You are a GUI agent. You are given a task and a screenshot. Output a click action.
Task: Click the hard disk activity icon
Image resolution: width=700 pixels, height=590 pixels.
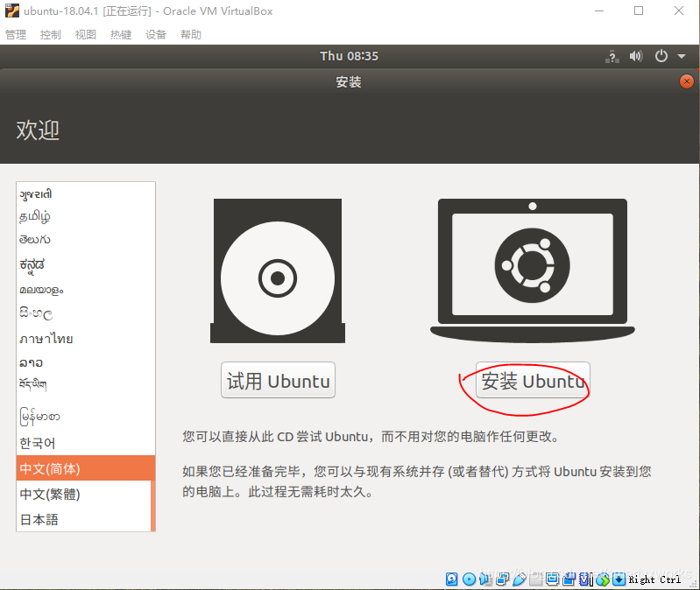tap(451, 579)
